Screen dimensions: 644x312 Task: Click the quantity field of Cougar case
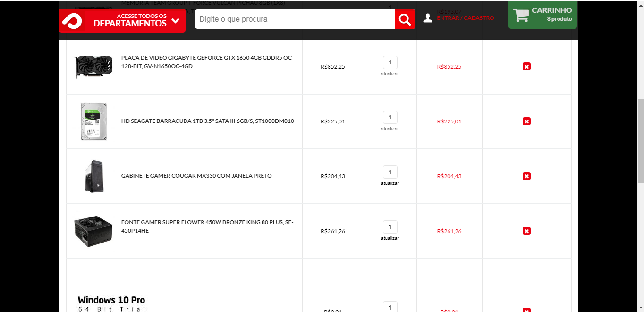(x=390, y=172)
